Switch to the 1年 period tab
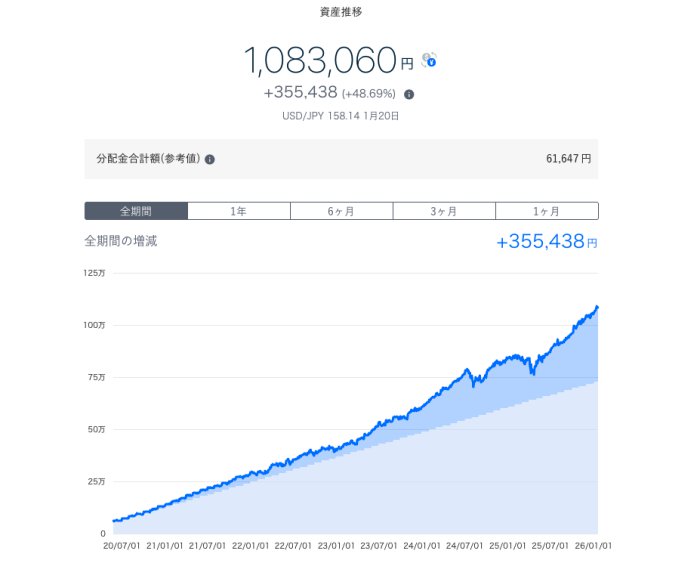The width and height of the screenshot is (700, 563). (x=239, y=211)
